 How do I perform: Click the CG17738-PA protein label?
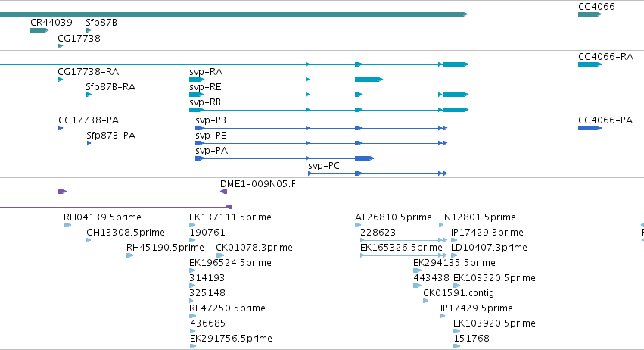pyautogui.click(x=89, y=120)
